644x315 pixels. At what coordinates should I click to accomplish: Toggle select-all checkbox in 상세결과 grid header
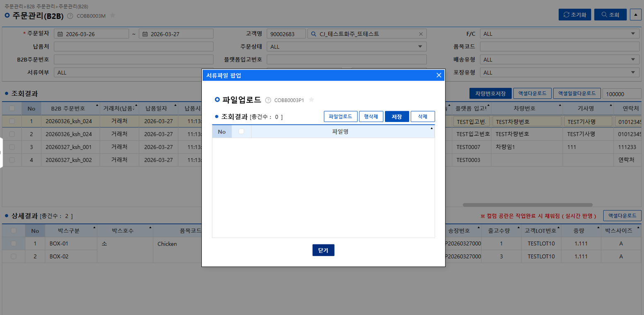(14, 231)
